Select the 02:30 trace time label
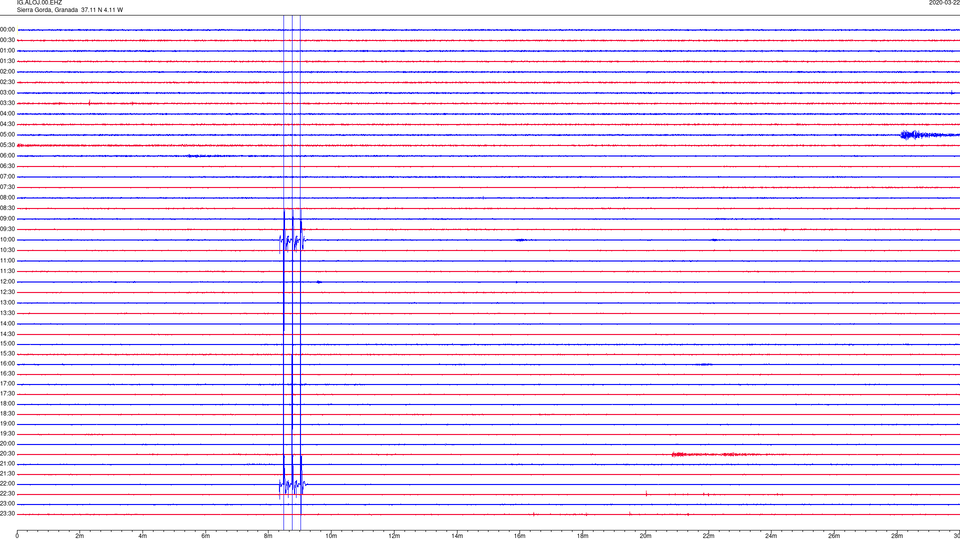Viewport: 960px width, 540px height. tap(7, 82)
